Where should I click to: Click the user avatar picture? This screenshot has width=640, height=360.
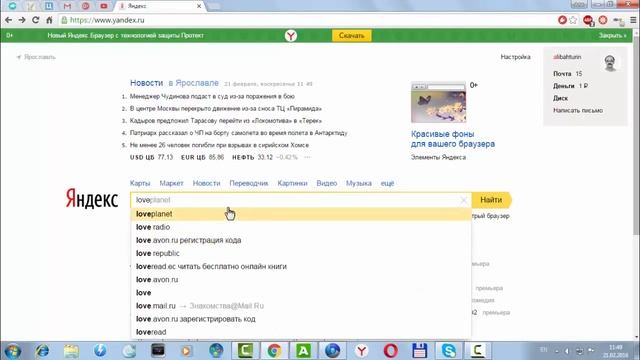click(x=610, y=63)
